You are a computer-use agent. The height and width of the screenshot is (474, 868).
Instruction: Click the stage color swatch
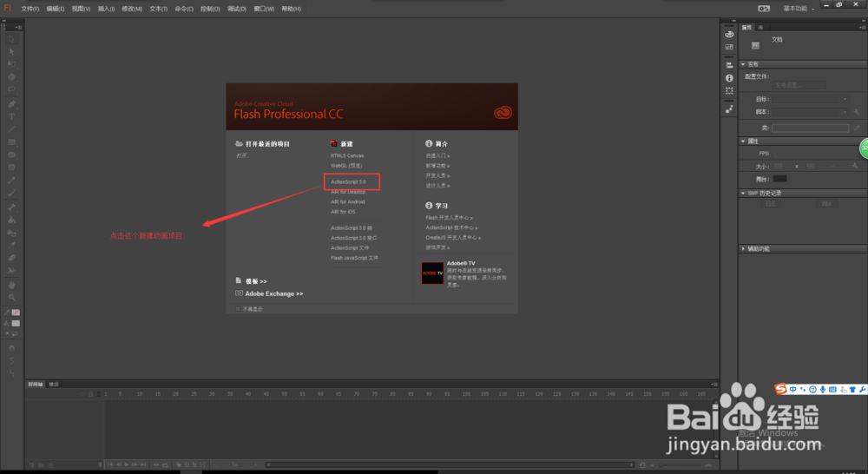click(x=779, y=179)
